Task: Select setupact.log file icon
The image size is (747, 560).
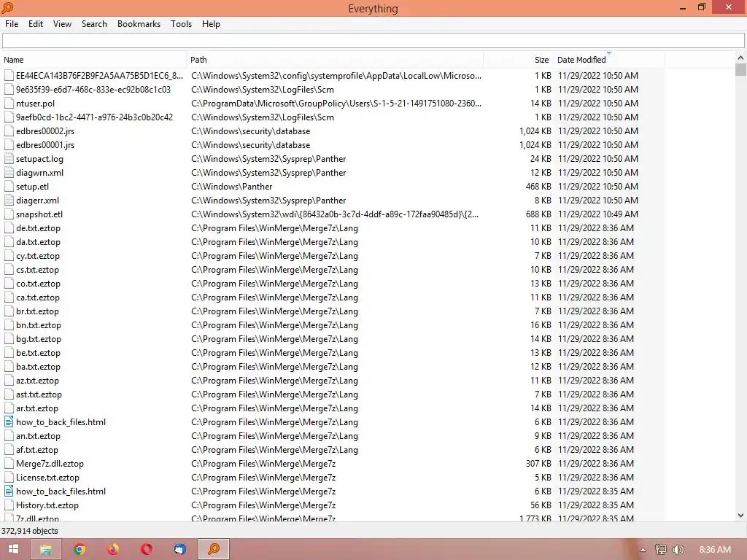Action: (x=9, y=158)
